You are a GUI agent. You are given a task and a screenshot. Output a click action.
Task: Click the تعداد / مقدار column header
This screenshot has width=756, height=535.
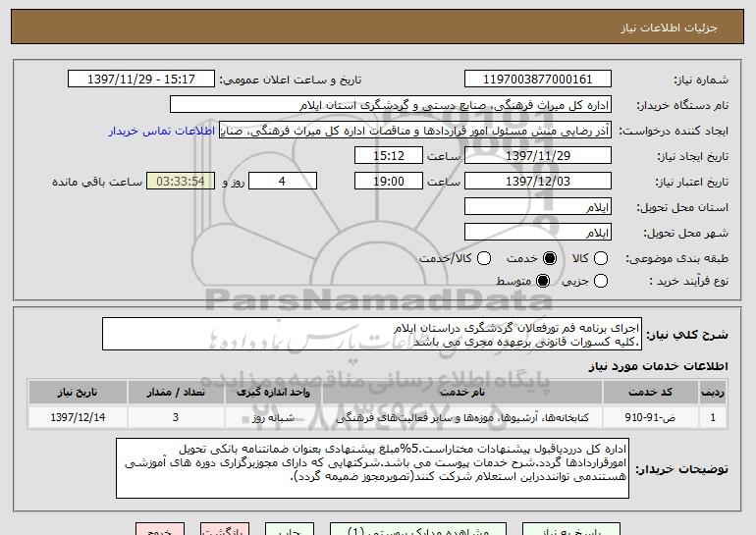[x=176, y=393]
